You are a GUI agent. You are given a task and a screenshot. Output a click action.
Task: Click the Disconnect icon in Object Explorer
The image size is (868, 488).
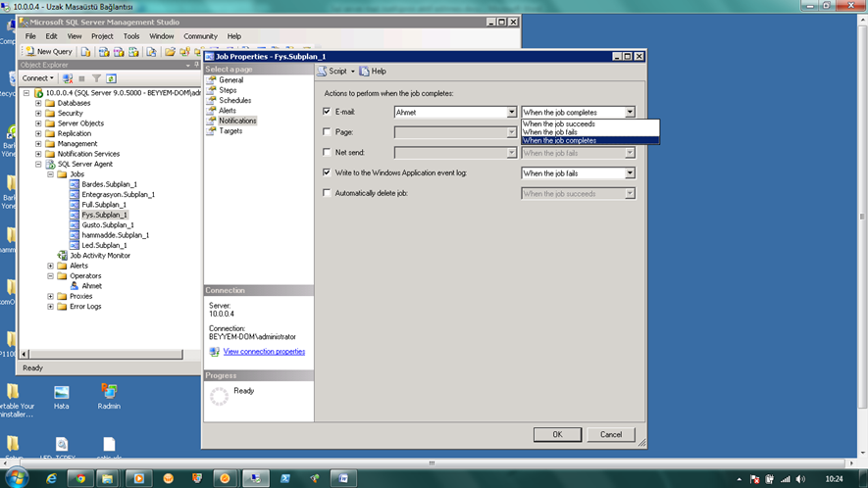click(x=68, y=78)
